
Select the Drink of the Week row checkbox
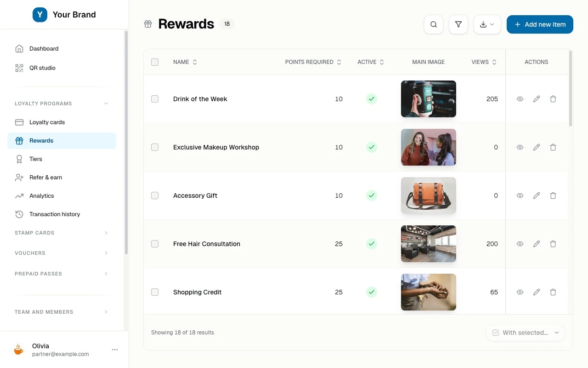pos(155,99)
